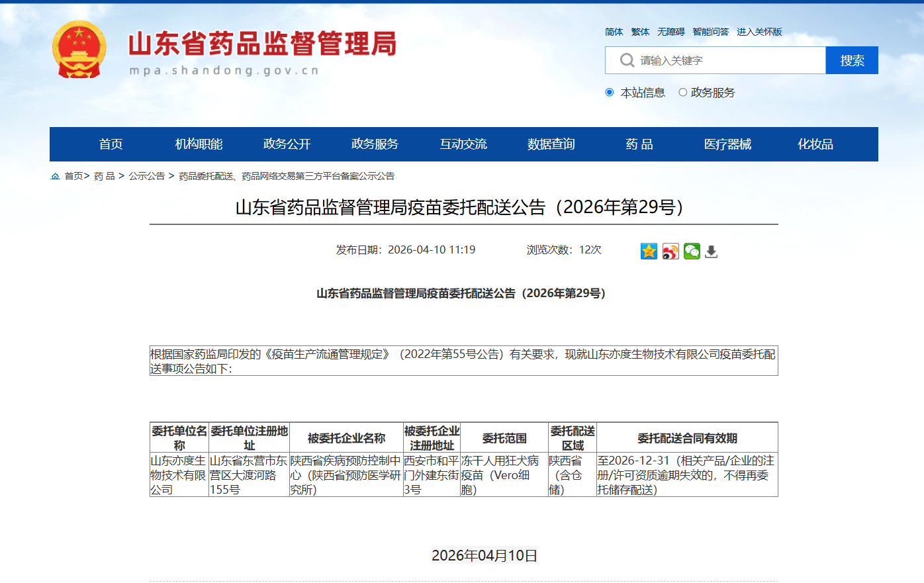Viewport: 924px width, 583px height.
Task: Go to 首页 in breadcrumb
Action: (73, 176)
